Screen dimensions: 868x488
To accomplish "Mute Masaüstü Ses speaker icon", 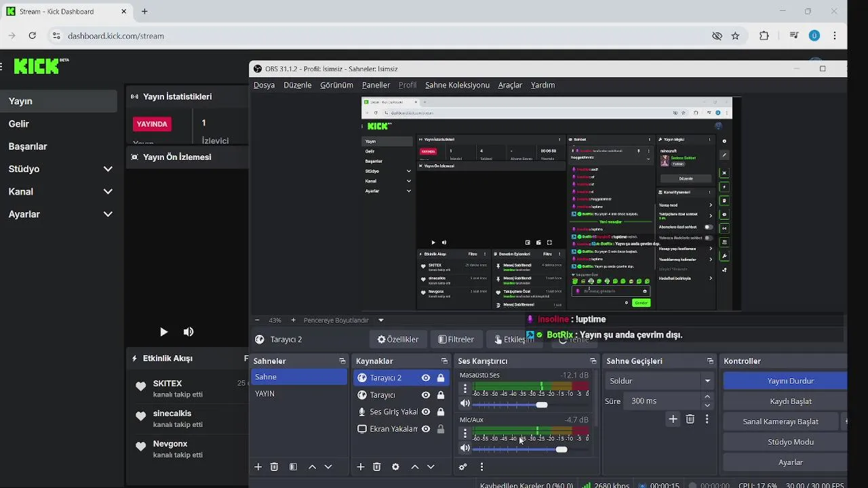I will point(465,404).
